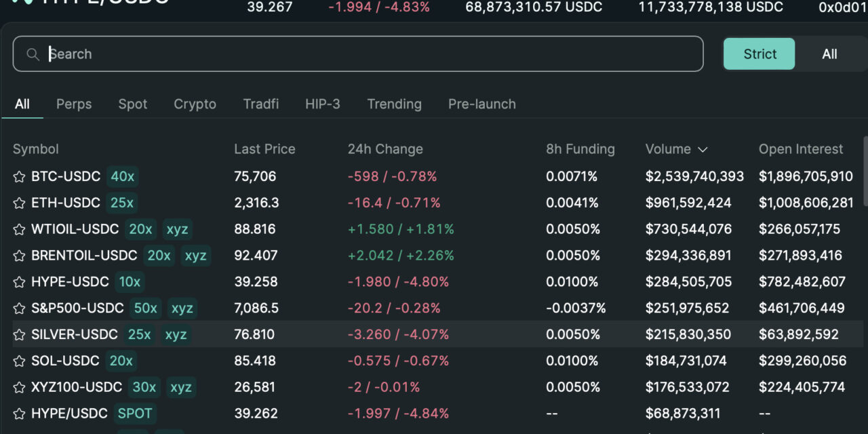The image size is (868, 434).
Task: Favorite SOL-USDC using its star icon
Action: 18,361
